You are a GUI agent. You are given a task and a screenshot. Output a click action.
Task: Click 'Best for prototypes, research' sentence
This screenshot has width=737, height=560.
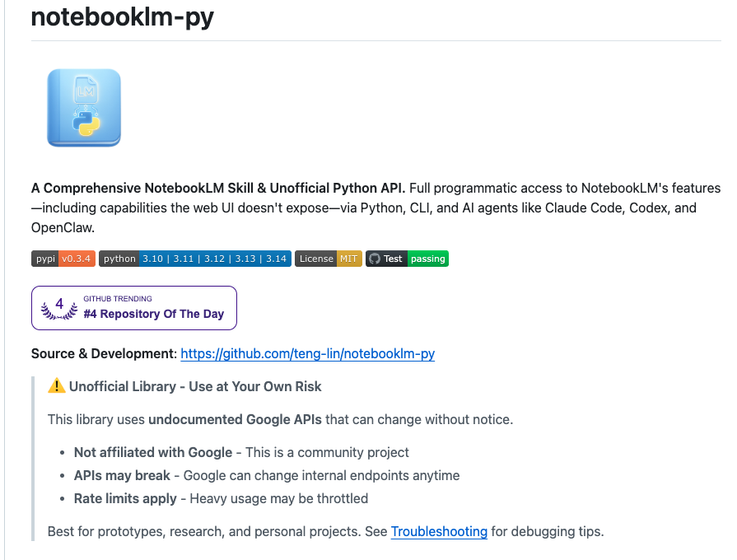326,531
